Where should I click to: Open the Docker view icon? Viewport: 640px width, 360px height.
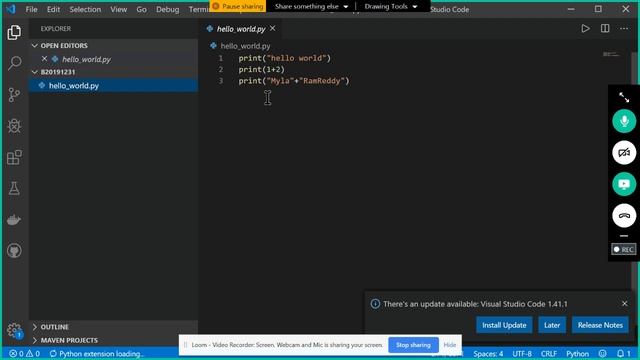click(14, 220)
